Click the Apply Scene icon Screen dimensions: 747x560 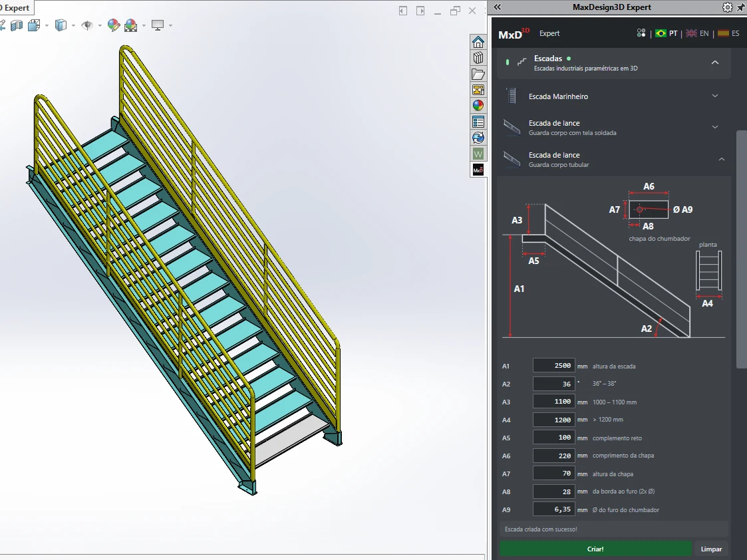(x=130, y=25)
